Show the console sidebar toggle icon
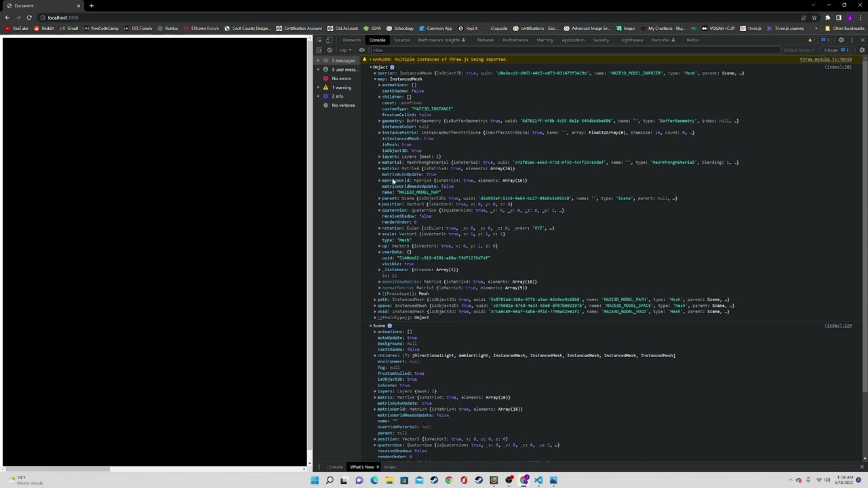 tap(319, 50)
